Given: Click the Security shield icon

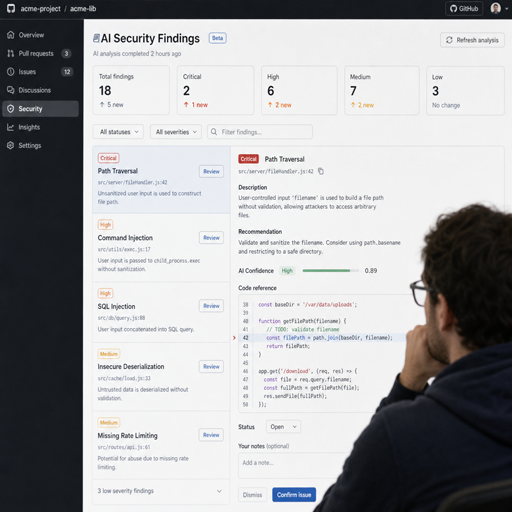Looking at the screenshot, I should [11, 109].
